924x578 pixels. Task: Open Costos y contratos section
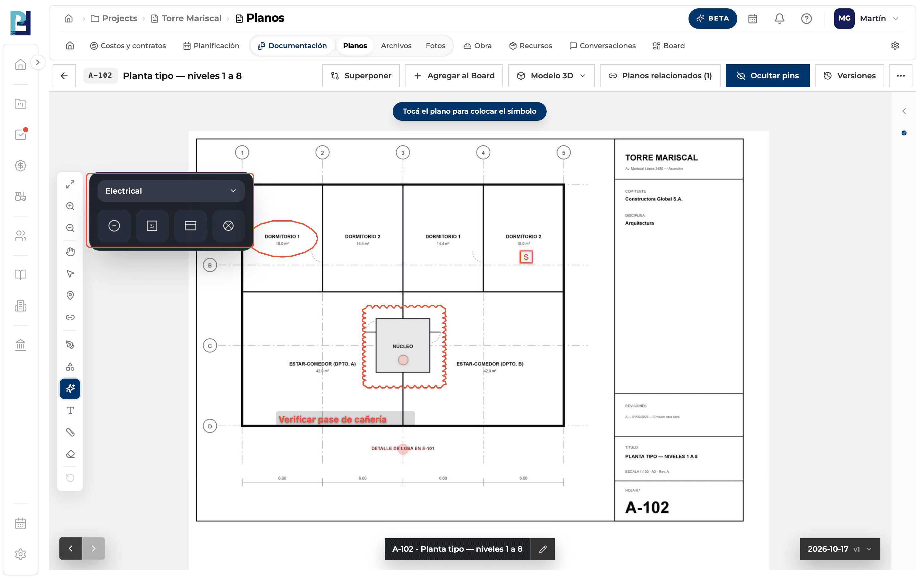tap(127, 46)
